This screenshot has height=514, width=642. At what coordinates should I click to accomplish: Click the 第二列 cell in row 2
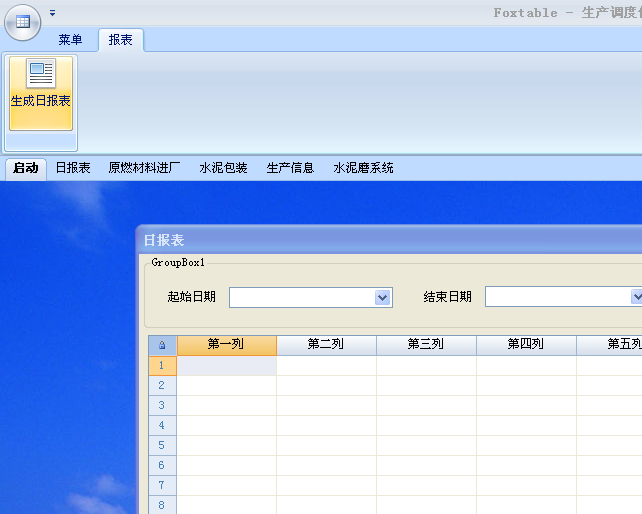(326, 385)
